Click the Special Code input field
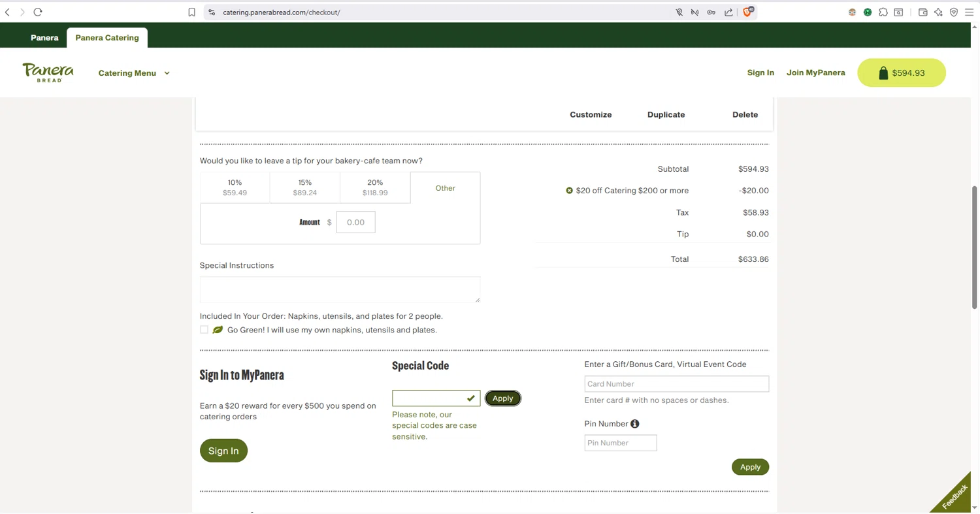Viewport: 980px width, 514px height. (436, 398)
